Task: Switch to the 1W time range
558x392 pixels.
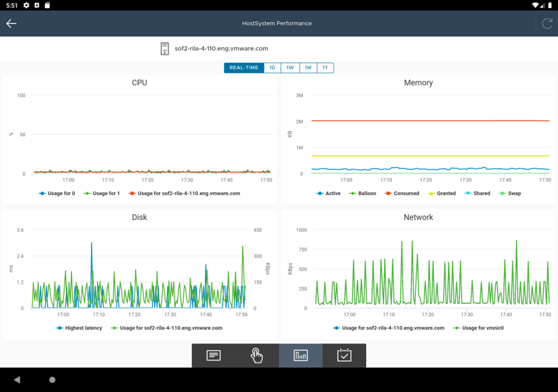Action: [290, 68]
